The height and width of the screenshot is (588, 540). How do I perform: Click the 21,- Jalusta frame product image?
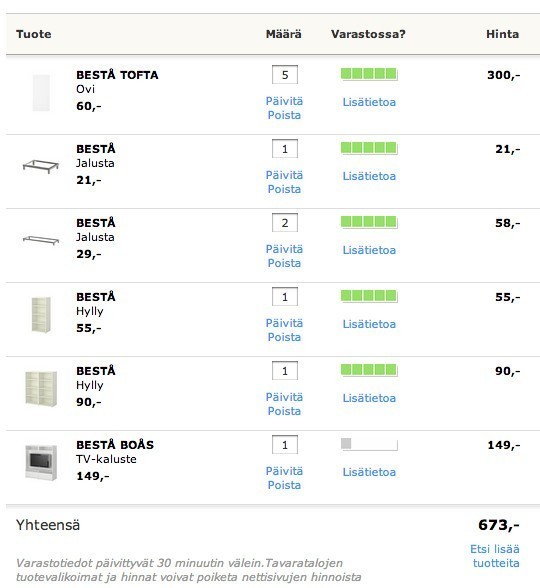[40, 166]
